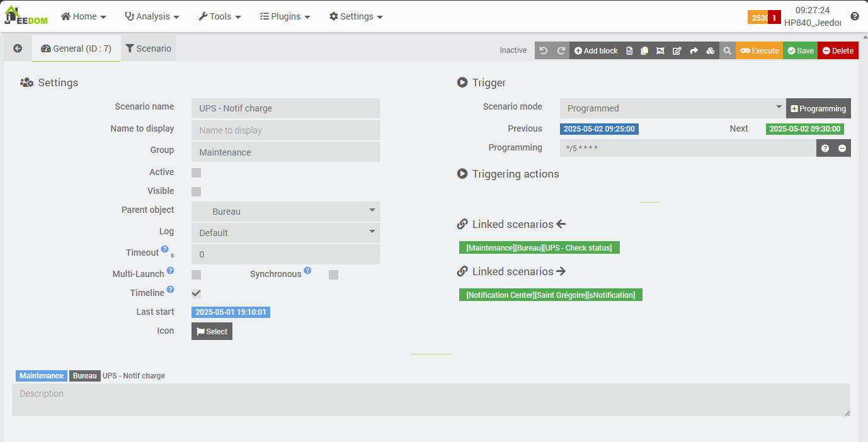
Task: Open the linked UPS - Check status scenario
Action: (539, 248)
